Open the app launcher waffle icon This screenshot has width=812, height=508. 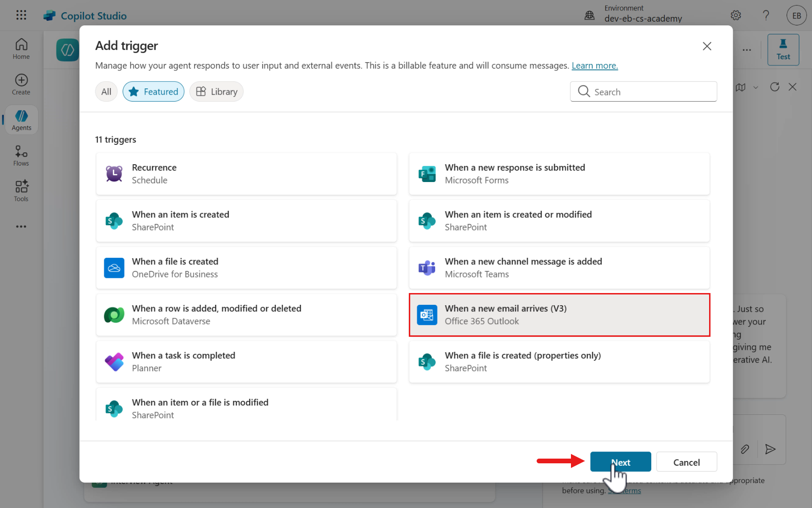point(21,15)
